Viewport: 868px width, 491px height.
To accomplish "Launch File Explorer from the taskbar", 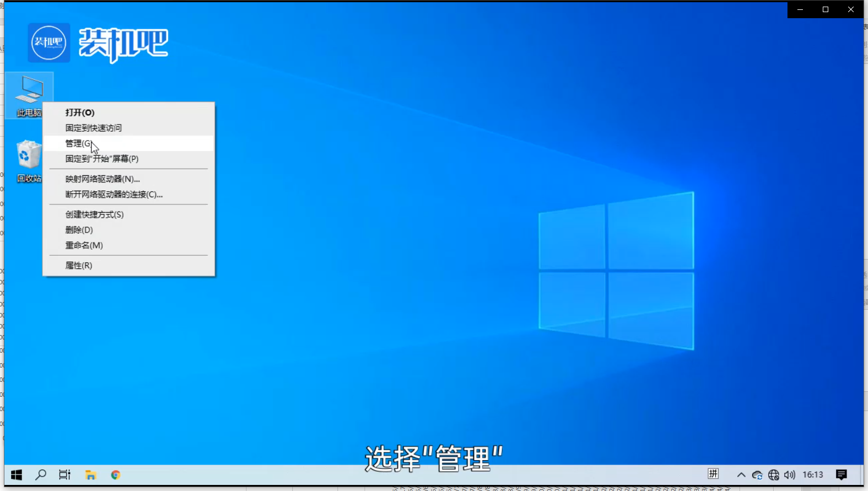I will [90, 474].
